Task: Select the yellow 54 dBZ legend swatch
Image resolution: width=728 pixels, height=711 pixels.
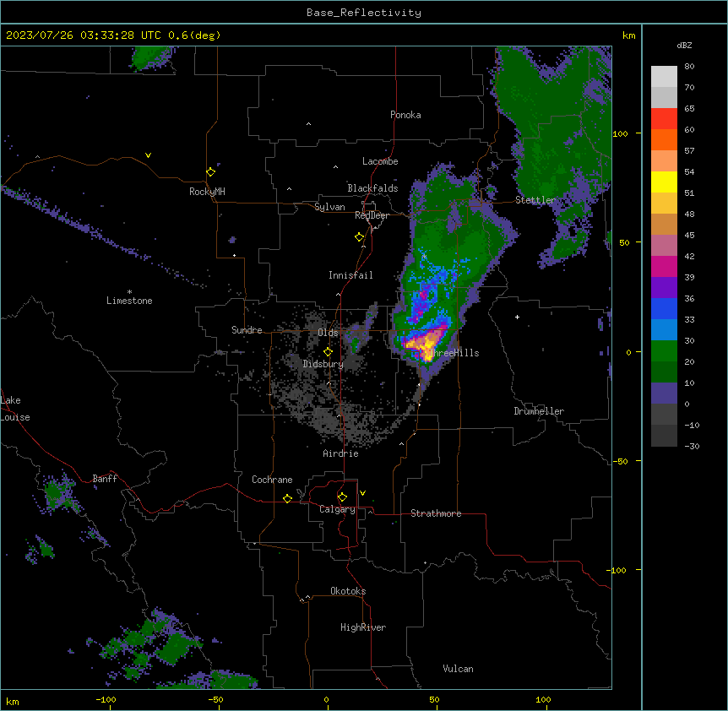Action: pos(664,182)
